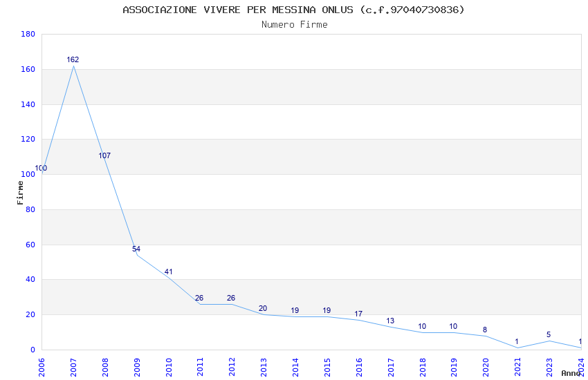The height and width of the screenshot is (380, 588).
Task: Click the subtitle Numero Firme
Action: pyautogui.click(x=295, y=25)
